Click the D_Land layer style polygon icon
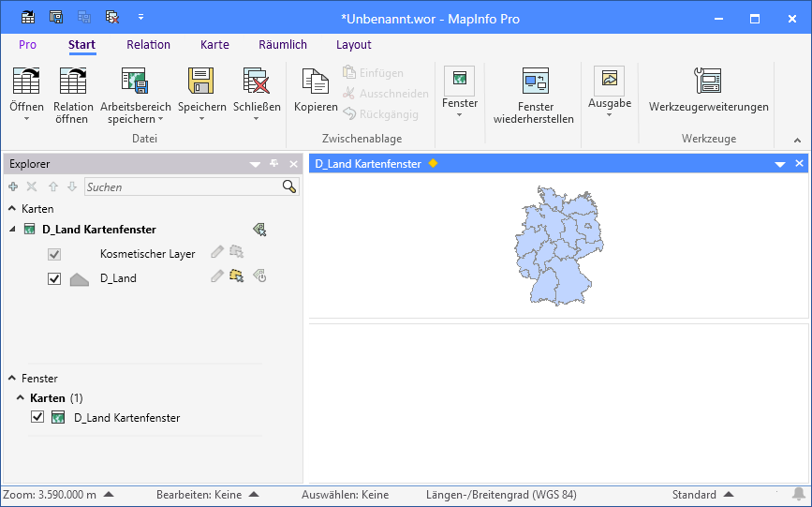Image resolution: width=812 pixels, height=507 pixels. tap(80, 279)
